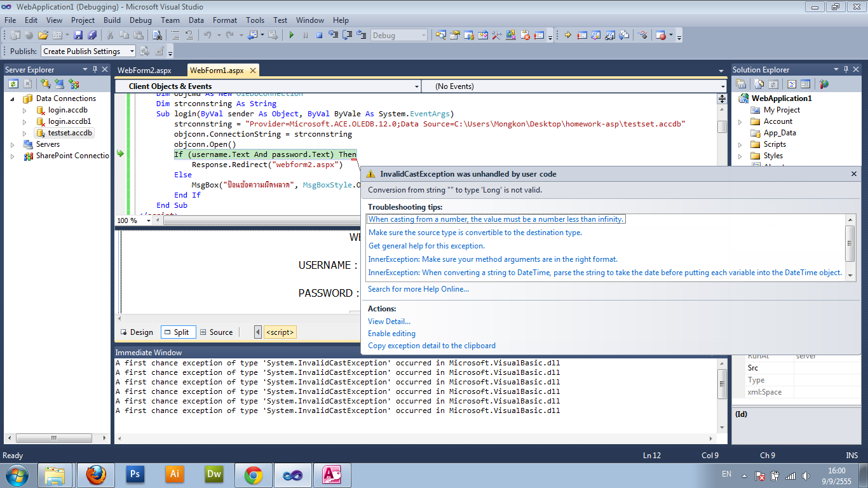Open Photoshop from the taskbar
Viewport: 868px width, 488px height.
click(x=135, y=474)
